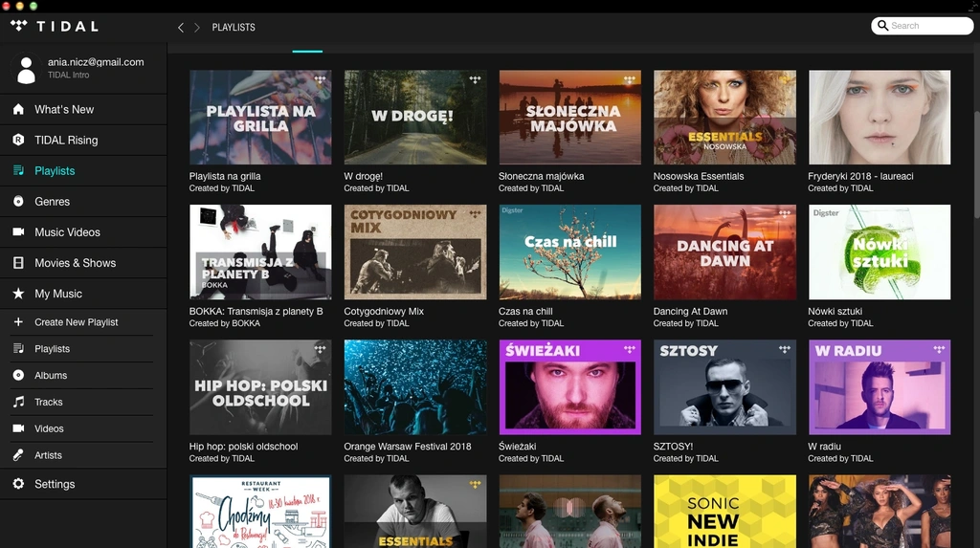Click 'Created by BOKKA' text
The height and width of the screenshot is (548, 980).
click(224, 323)
